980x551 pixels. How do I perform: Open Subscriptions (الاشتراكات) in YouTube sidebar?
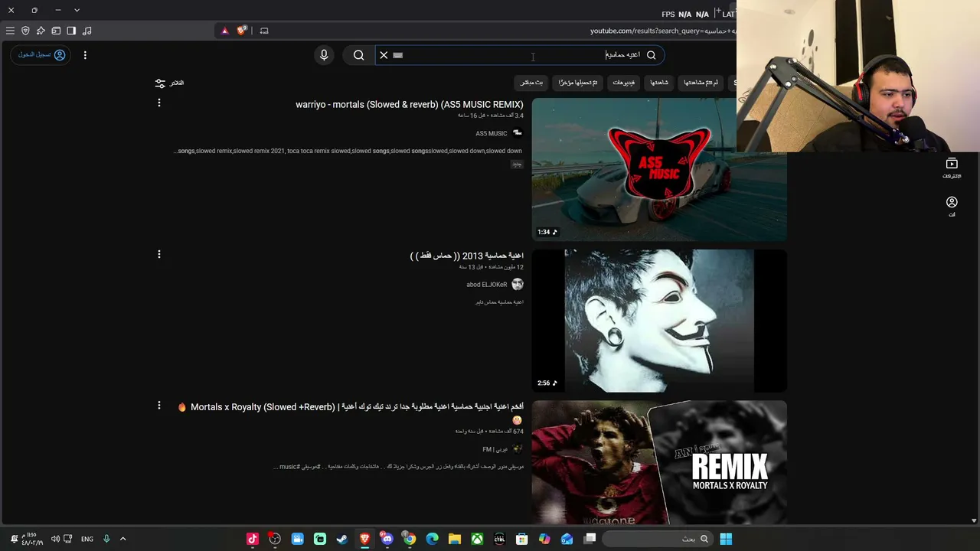pos(952,168)
